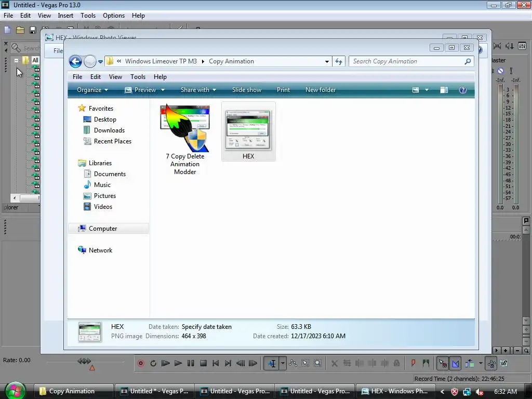Open the Vegas Pro Tools menu
The height and width of the screenshot is (399, 532).
(88, 16)
